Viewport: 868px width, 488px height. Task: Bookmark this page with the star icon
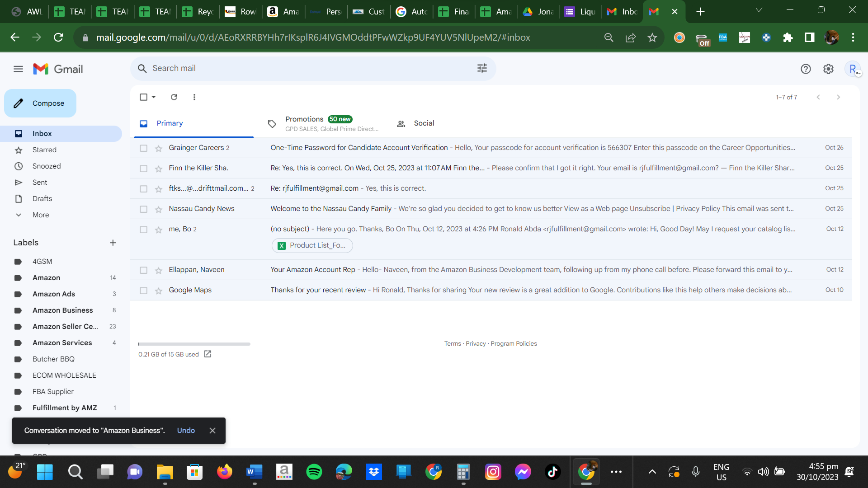pos(652,38)
